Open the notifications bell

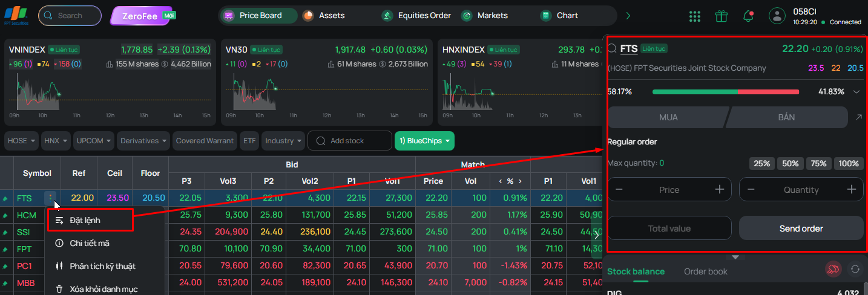coord(749,16)
